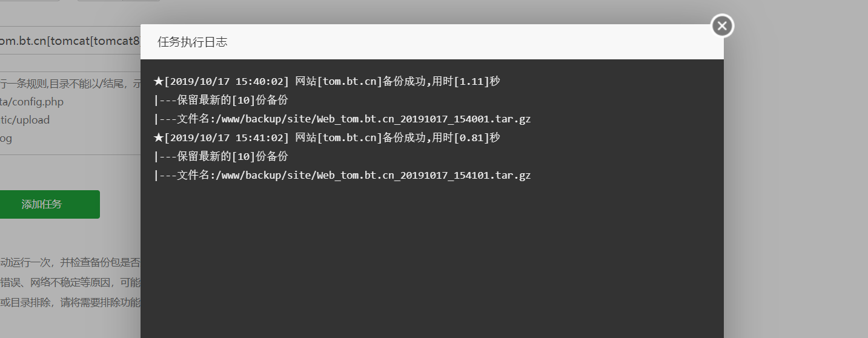Click the 任务执行日志 dialog title
The width and height of the screenshot is (868, 338).
click(193, 42)
